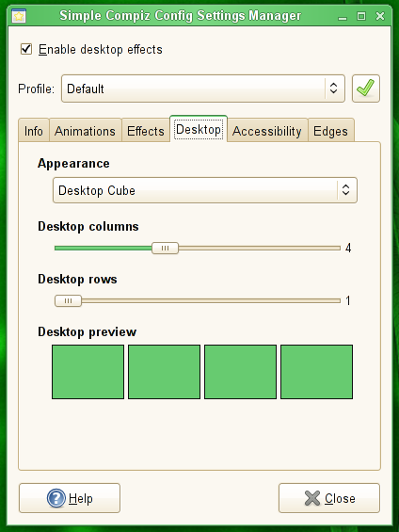The image size is (399, 532).
Task: Click the green checkmark apply profile icon
Action: (366, 89)
